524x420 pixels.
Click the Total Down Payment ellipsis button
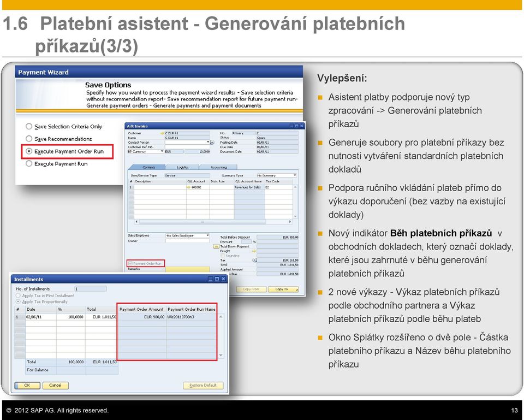coord(216,246)
